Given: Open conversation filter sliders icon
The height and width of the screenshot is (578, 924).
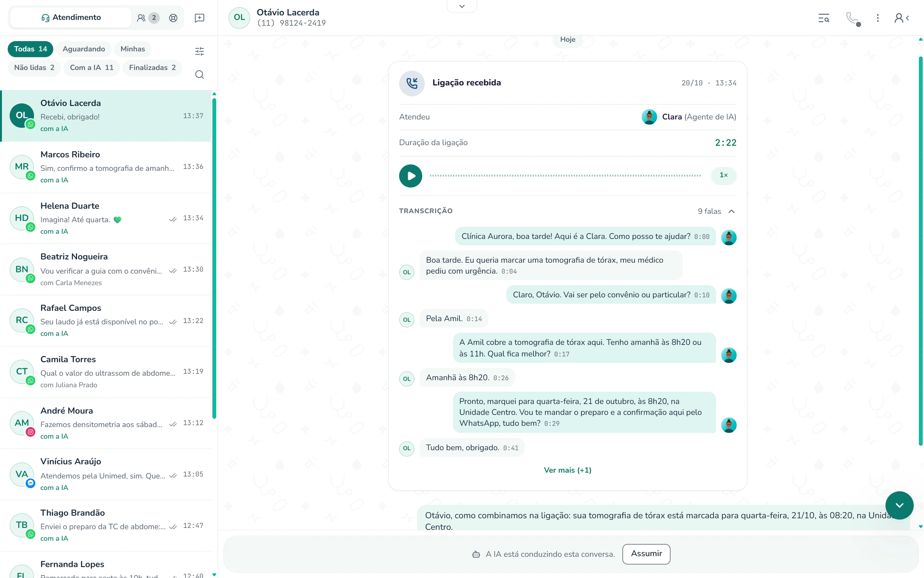Looking at the screenshot, I should [199, 51].
